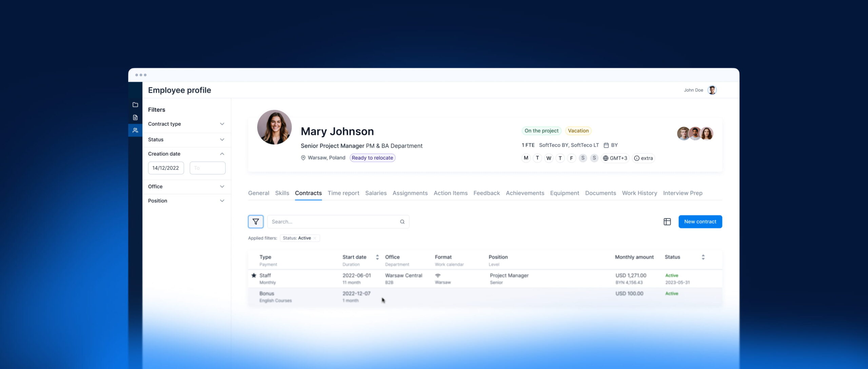The image size is (868, 369).
Task: Click the Vacation badge
Action: tap(578, 131)
